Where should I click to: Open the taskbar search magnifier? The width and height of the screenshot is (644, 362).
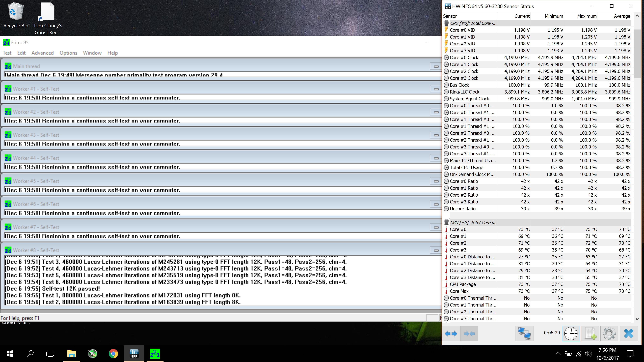point(30,353)
